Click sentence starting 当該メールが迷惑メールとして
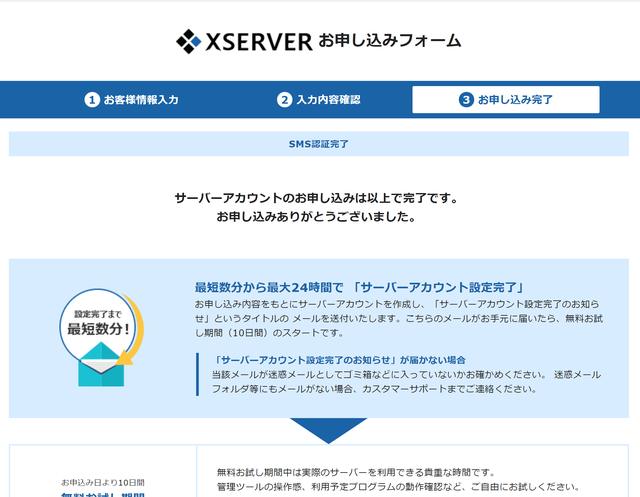The image size is (640, 497). [406, 382]
